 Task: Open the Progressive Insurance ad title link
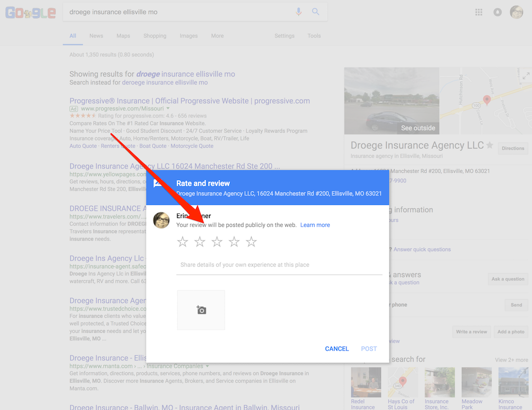pyautogui.click(x=190, y=101)
